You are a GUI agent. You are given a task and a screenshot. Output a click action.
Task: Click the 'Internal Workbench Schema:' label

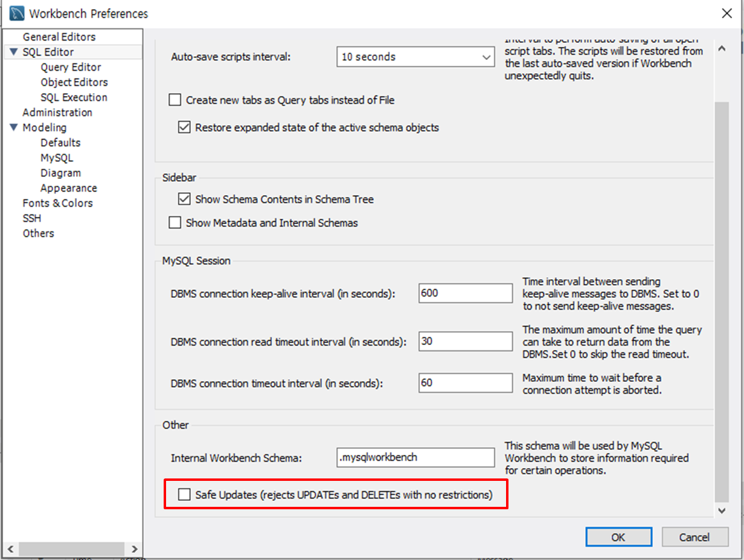[x=236, y=458]
